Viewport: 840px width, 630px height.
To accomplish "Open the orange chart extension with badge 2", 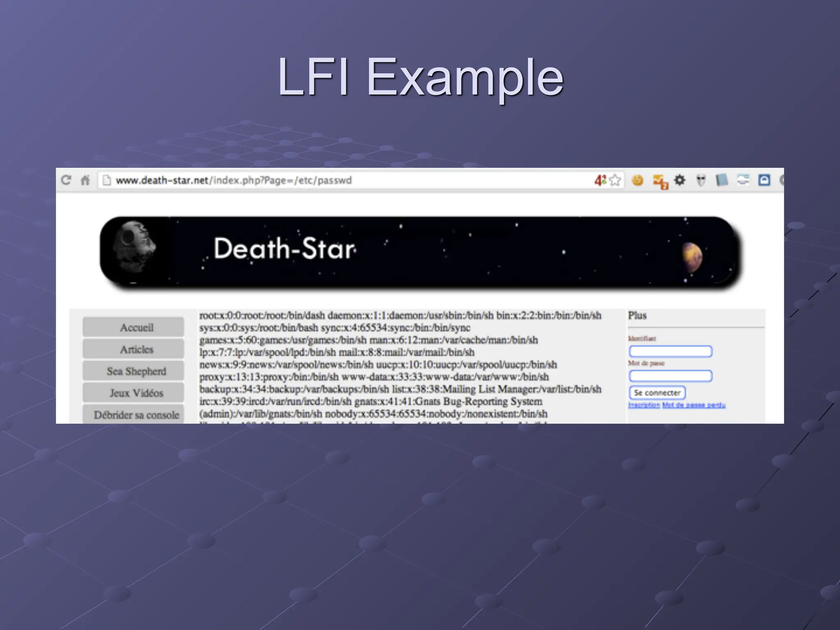I will [x=660, y=182].
